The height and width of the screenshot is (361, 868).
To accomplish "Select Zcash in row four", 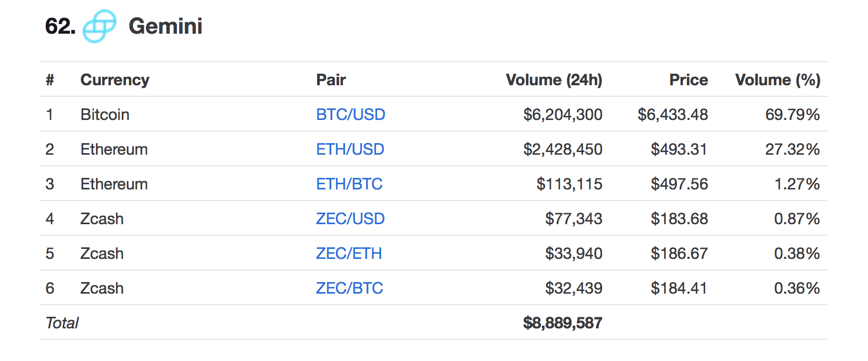I will pos(102,218).
